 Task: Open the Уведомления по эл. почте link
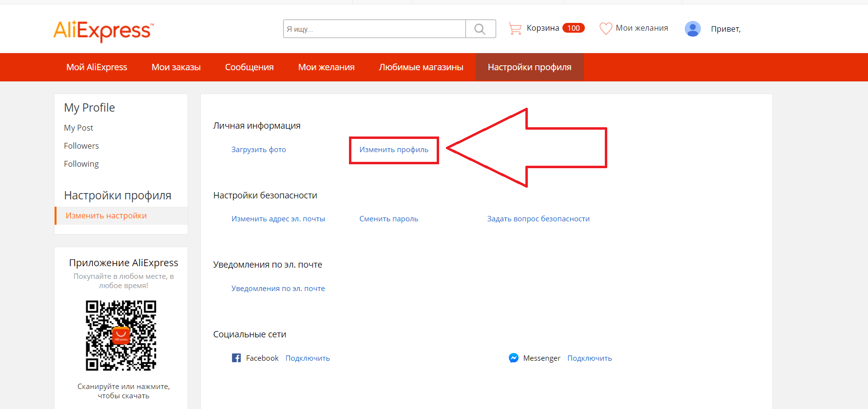[x=278, y=288]
